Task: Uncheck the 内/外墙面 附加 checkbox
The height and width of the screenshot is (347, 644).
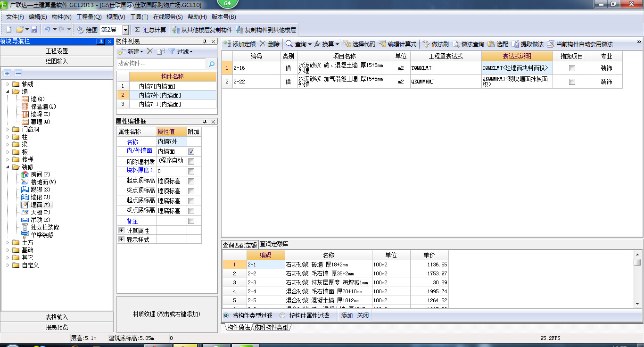Action: 191,152
